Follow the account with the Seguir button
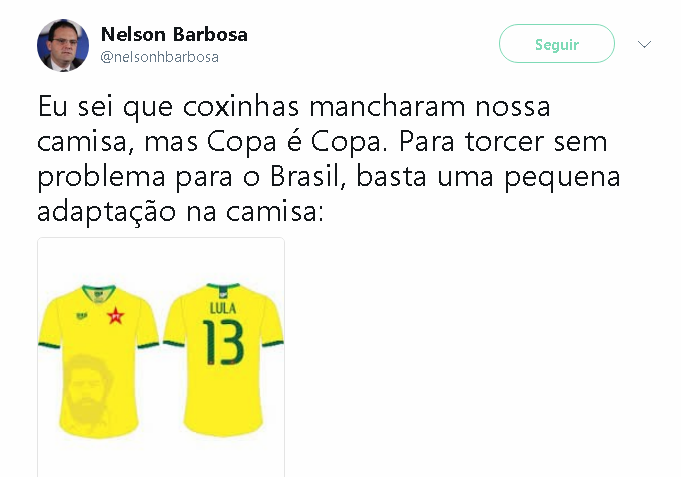 (557, 44)
